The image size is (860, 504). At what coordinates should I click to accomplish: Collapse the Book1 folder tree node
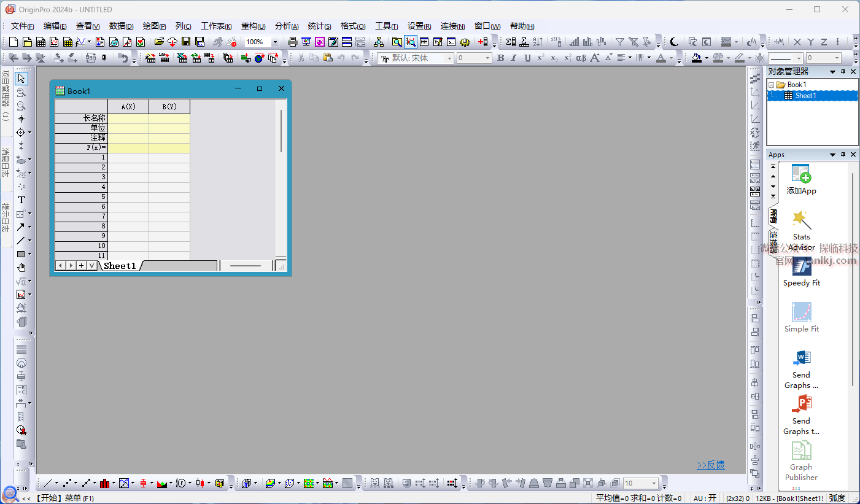(x=772, y=85)
